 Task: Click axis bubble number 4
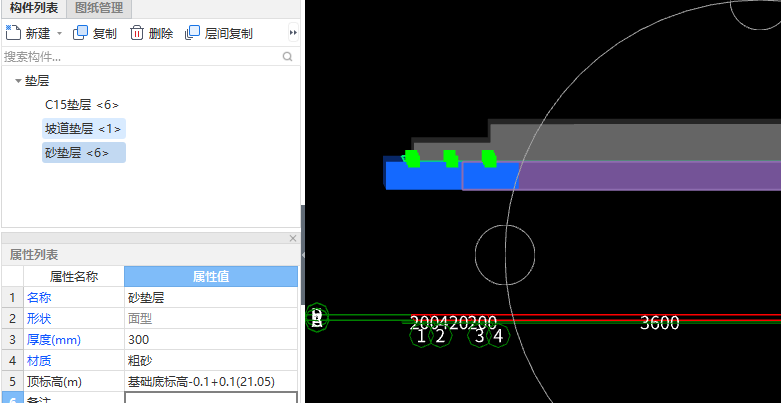(498, 336)
